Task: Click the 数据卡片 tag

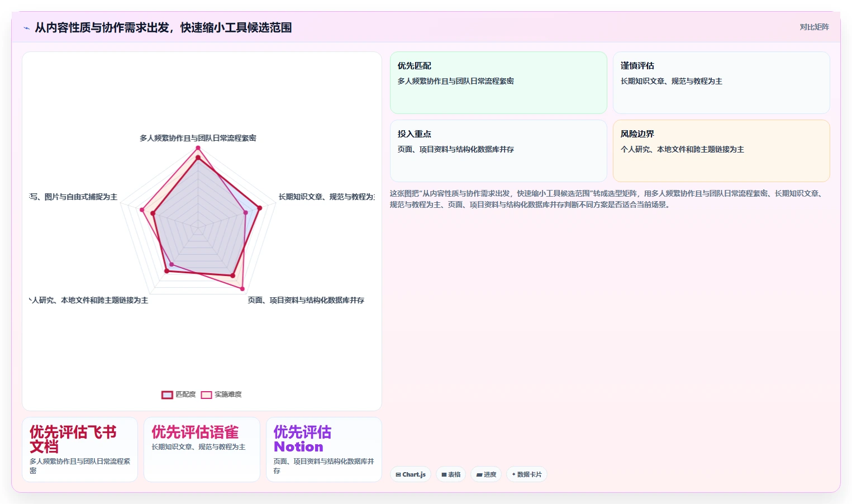Action: pos(526,474)
